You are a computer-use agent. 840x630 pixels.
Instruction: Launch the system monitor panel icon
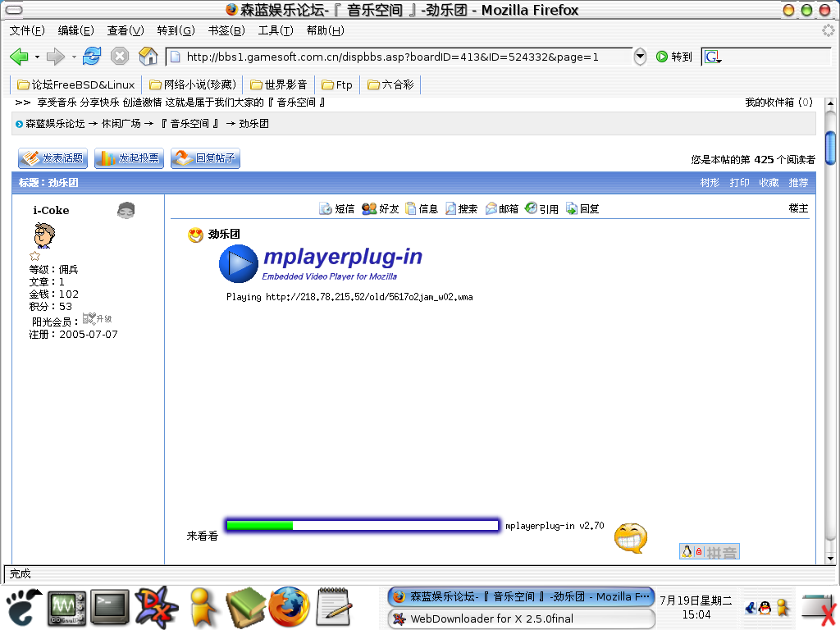(67, 608)
